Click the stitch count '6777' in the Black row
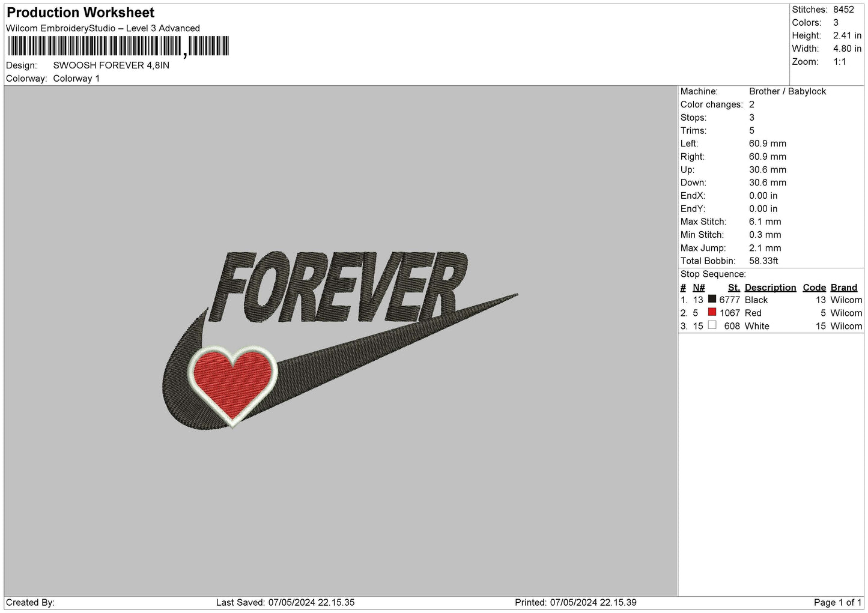 click(x=730, y=300)
